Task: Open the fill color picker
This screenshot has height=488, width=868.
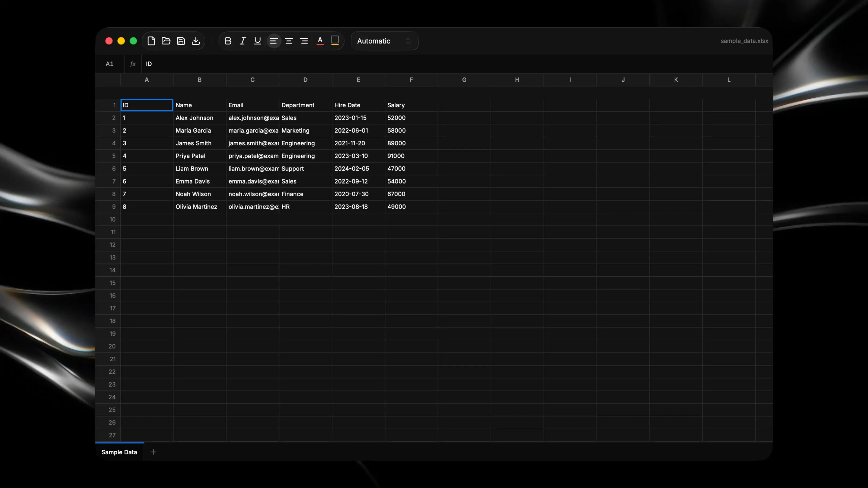Action: (x=335, y=41)
